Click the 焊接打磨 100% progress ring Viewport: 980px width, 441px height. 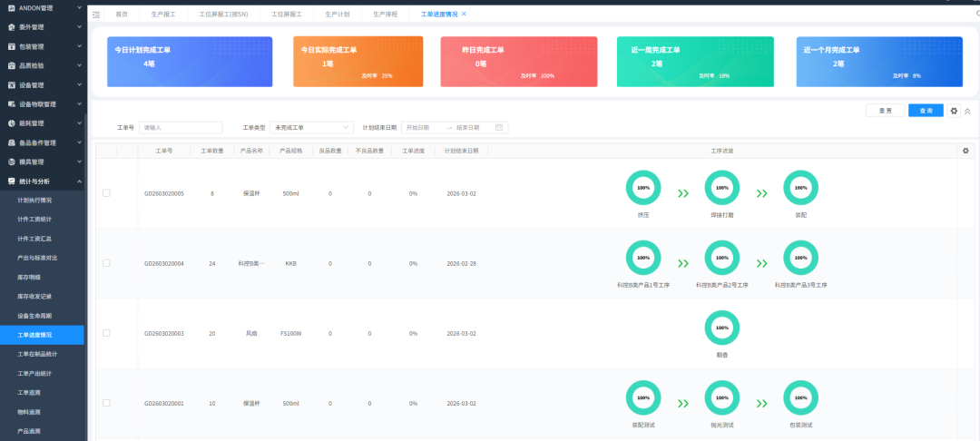click(x=722, y=188)
